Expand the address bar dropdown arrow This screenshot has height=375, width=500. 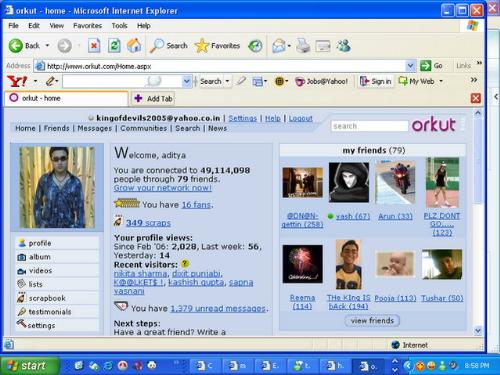[411, 66]
